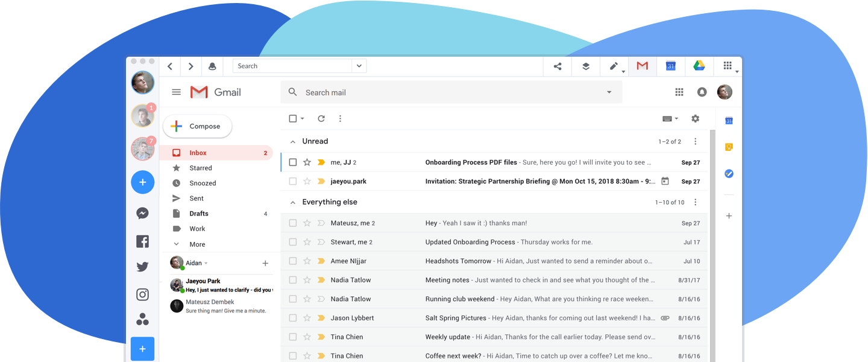Click the hat icon next to navigation arrows
868x362 pixels.
coord(212,66)
